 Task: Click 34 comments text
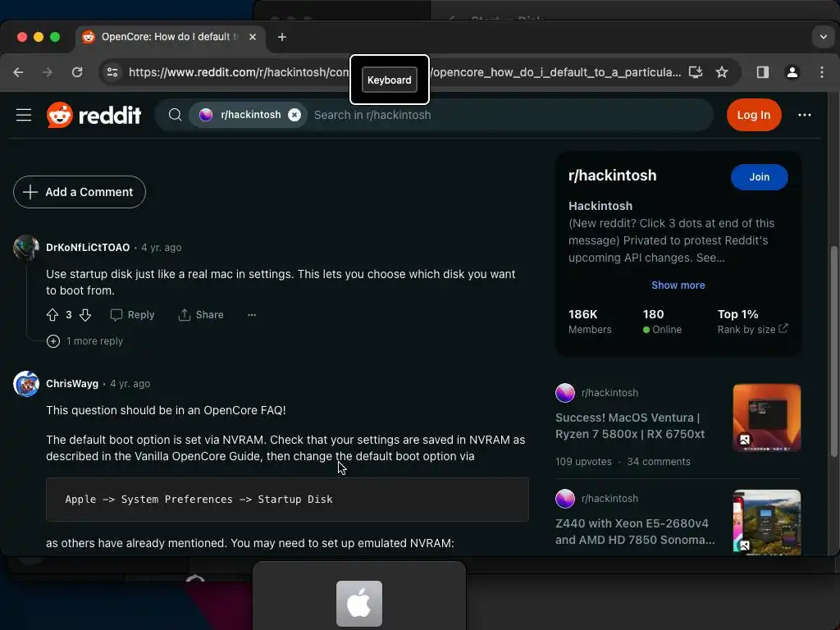(659, 461)
